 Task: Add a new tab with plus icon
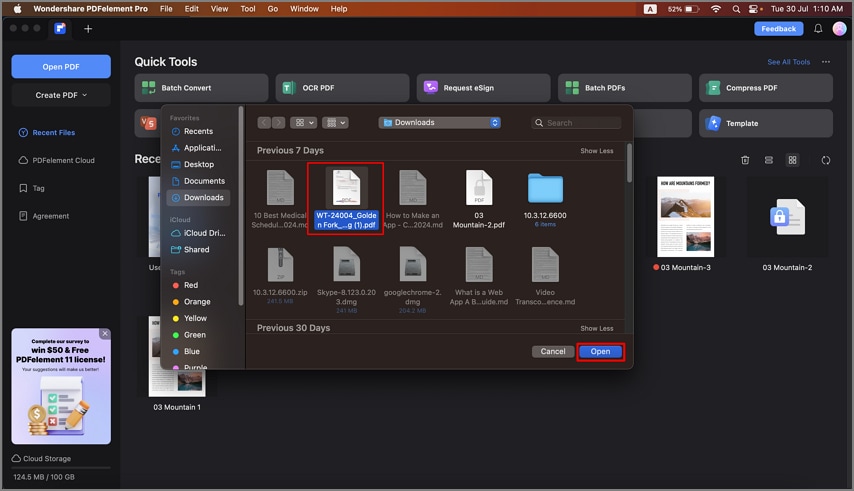click(x=88, y=29)
